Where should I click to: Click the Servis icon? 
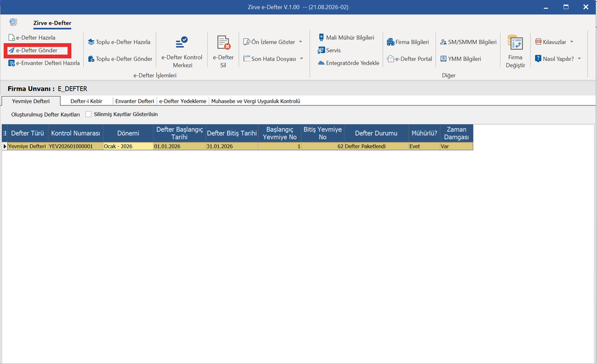point(321,50)
